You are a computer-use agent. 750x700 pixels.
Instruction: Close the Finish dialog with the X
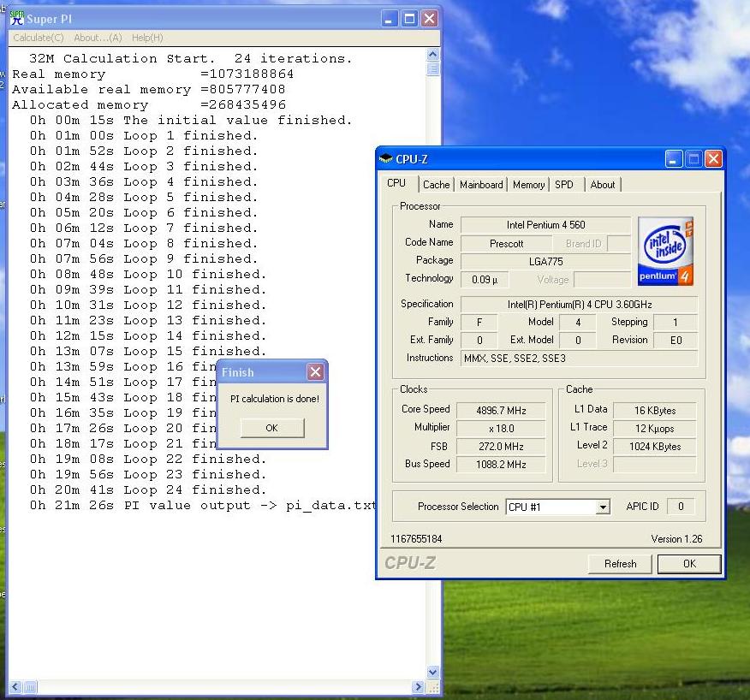315,371
